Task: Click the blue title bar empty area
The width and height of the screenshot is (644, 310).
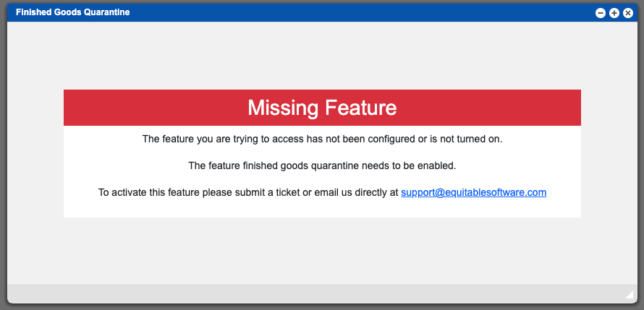Action: pyautogui.click(x=361, y=13)
